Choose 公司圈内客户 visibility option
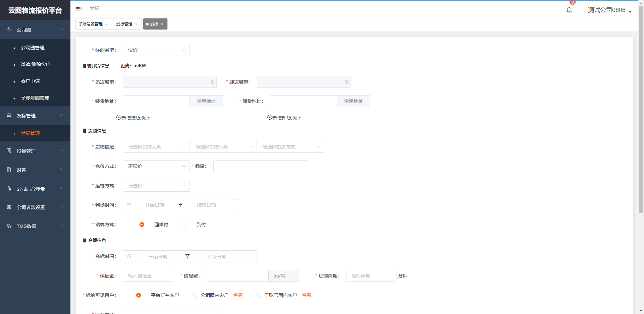644x314 pixels. point(195,295)
